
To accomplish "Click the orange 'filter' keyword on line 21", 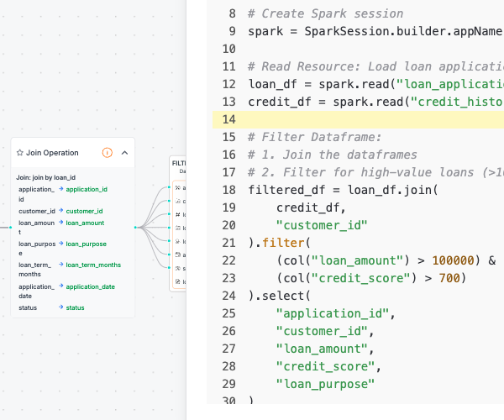I will pyautogui.click(x=283, y=243).
